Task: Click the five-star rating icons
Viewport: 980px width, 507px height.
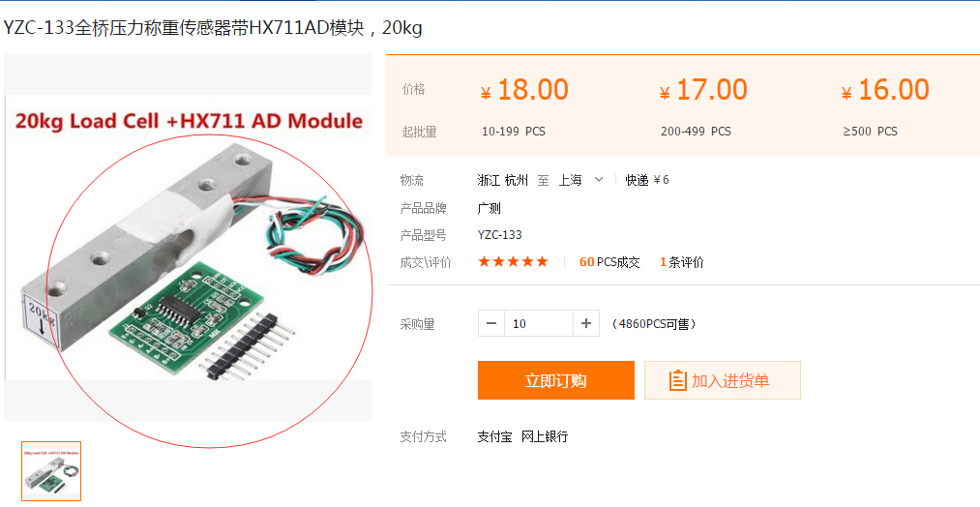Action: (x=513, y=262)
